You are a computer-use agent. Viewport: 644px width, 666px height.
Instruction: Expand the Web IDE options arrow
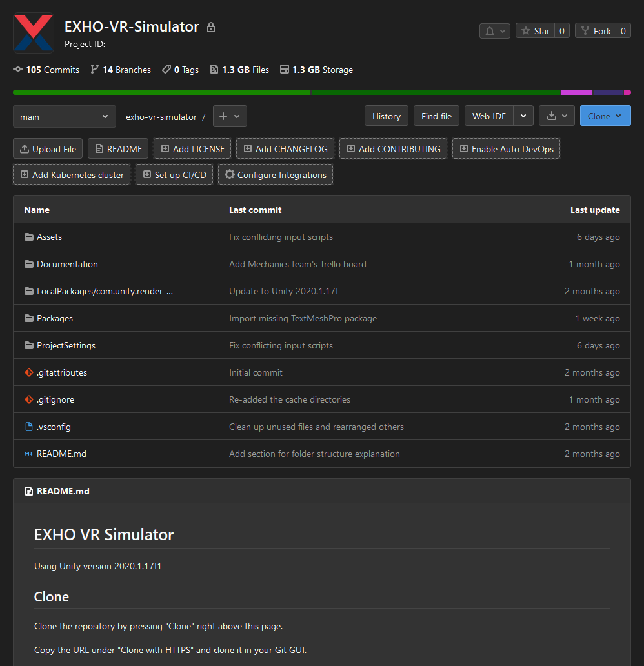(x=523, y=116)
